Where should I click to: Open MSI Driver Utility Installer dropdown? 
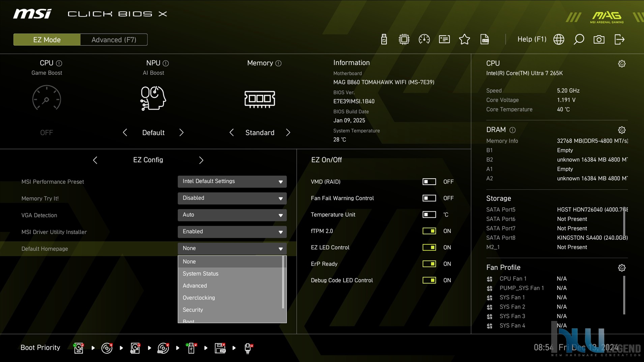232,232
